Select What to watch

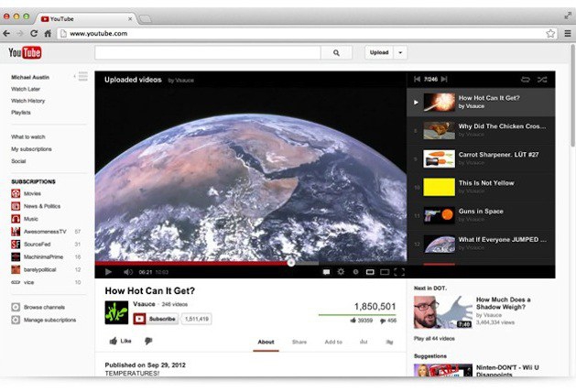(27, 136)
